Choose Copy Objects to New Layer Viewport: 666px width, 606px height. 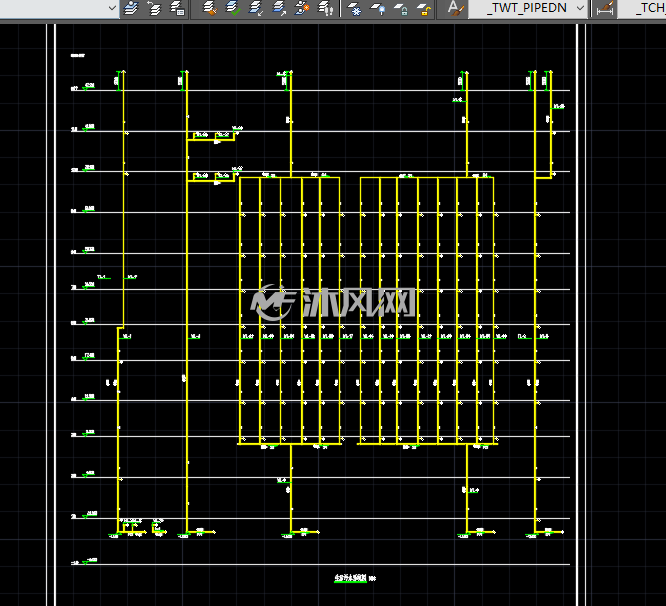(x=302, y=8)
